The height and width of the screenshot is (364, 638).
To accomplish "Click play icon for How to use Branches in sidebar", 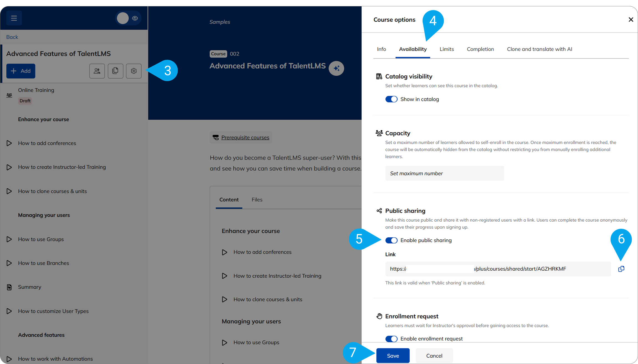I will (9, 263).
